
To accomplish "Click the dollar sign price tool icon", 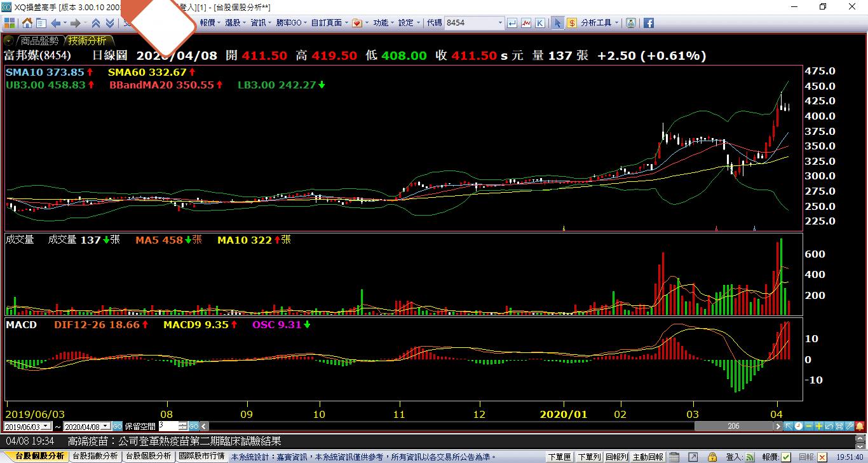I will pos(571,23).
